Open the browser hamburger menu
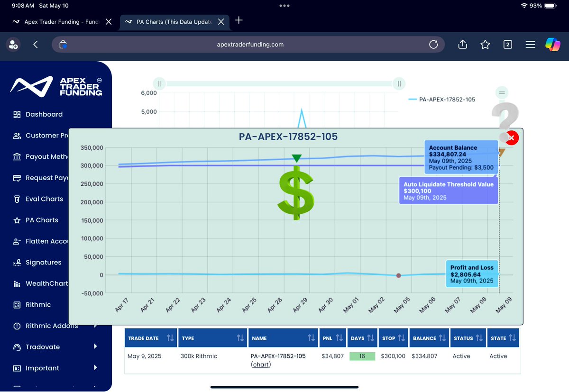Viewport: 569px width, 392px height. pyautogui.click(x=530, y=45)
